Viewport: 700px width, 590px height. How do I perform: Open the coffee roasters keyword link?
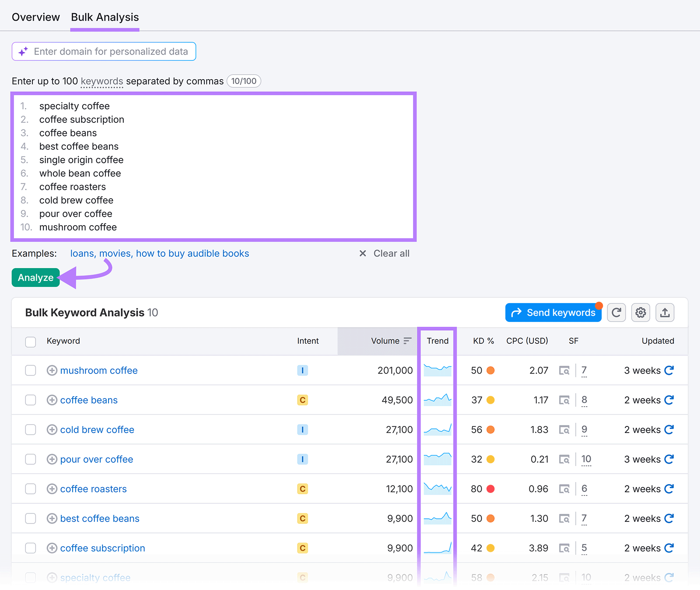point(94,489)
